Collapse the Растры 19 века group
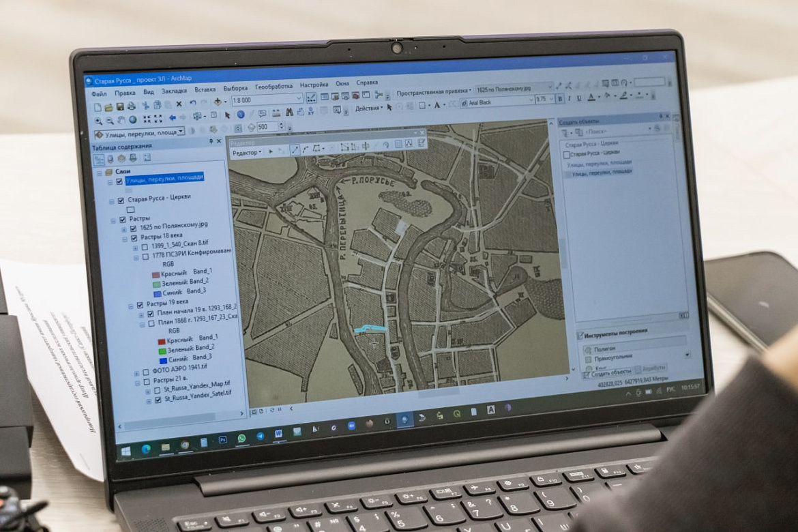The image size is (798, 532). [x=130, y=306]
